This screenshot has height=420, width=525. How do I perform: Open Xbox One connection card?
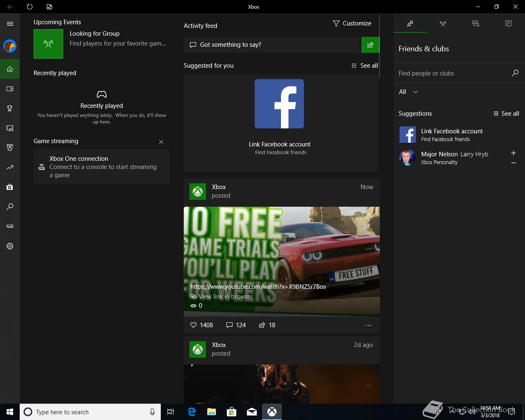pos(102,167)
